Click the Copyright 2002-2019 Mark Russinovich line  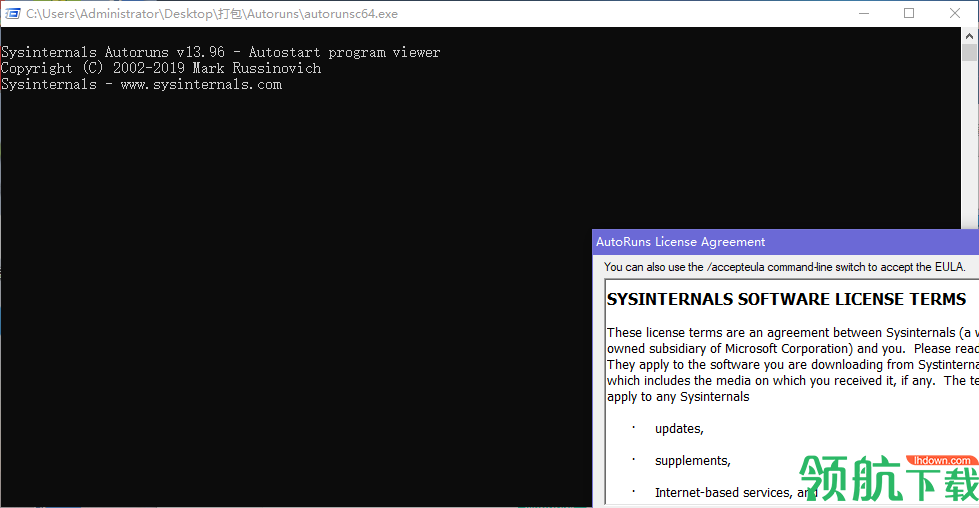tap(161, 69)
